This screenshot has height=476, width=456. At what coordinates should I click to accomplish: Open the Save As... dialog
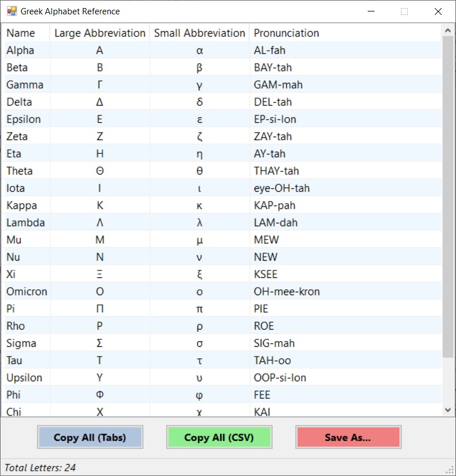pos(348,437)
